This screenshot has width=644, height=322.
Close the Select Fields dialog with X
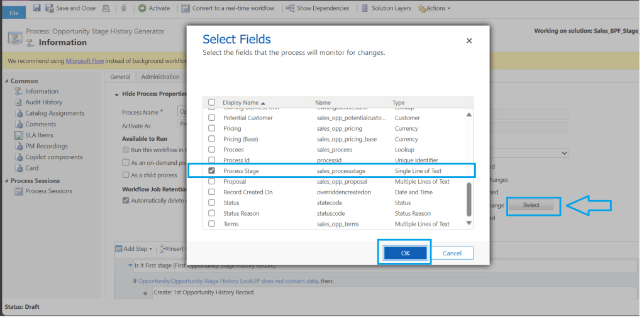[469, 41]
